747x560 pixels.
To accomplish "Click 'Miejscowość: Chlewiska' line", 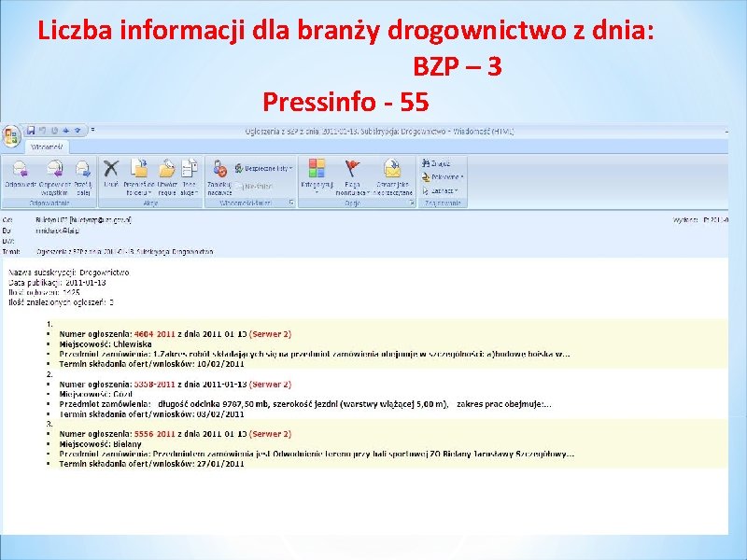I will pyautogui.click(x=106, y=344).
